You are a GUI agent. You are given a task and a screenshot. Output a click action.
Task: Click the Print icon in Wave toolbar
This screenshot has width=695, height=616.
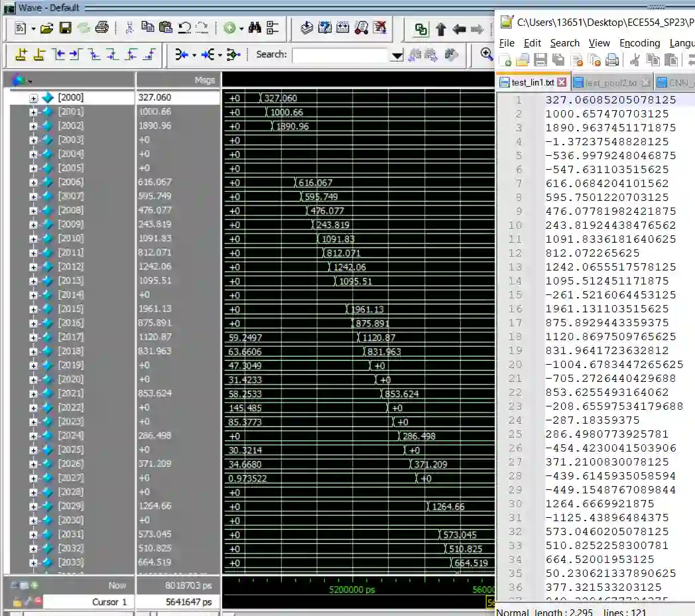(101, 28)
